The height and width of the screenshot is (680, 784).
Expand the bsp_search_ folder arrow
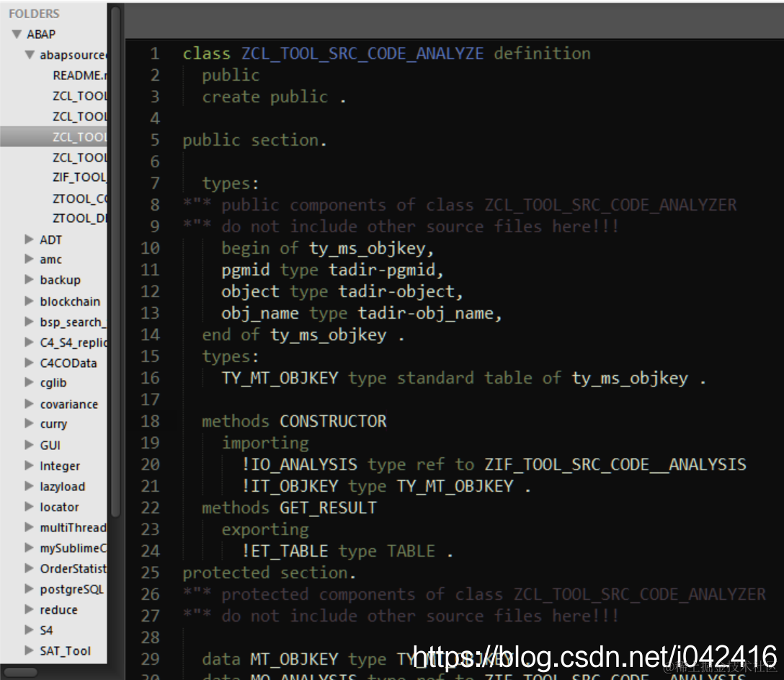click(x=30, y=322)
